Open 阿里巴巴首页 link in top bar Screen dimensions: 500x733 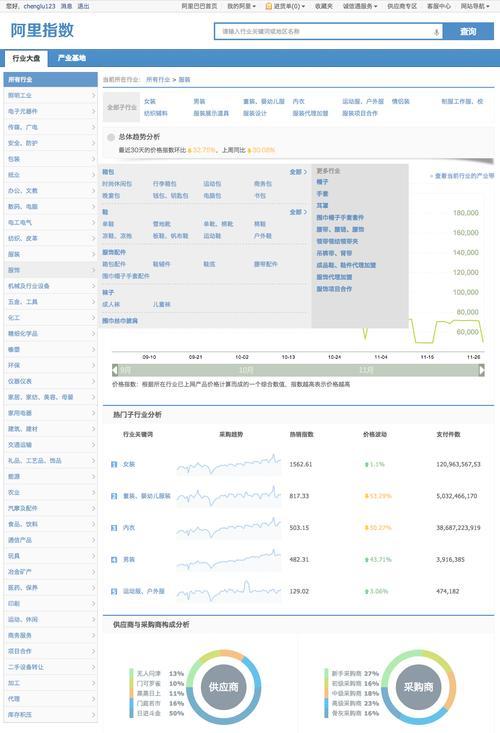pos(199,6)
